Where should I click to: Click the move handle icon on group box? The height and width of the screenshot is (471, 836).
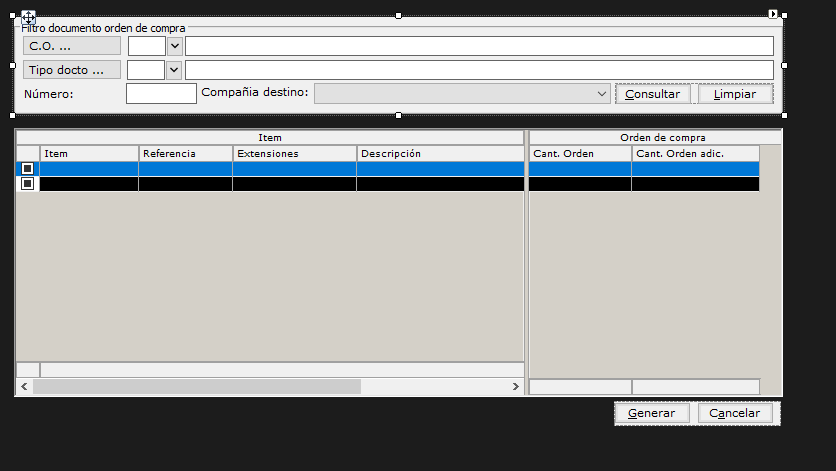(28, 17)
